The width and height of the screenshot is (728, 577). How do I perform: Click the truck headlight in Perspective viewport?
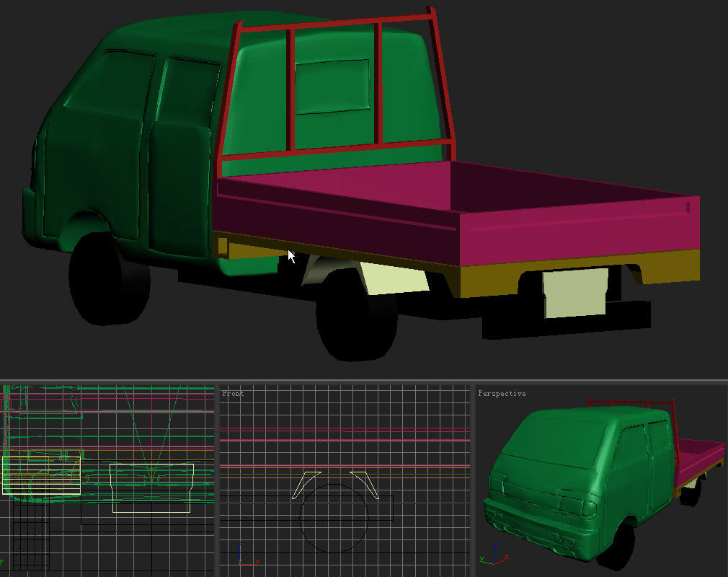tap(577, 506)
